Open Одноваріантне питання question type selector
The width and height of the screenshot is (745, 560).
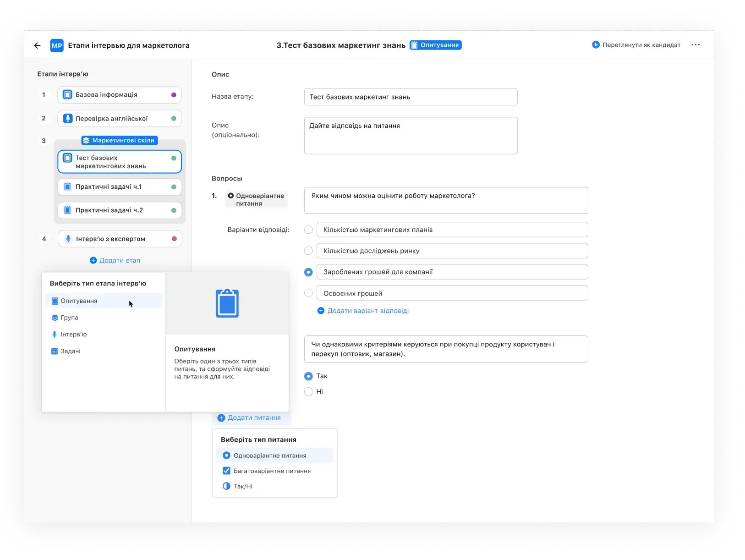(257, 200)
